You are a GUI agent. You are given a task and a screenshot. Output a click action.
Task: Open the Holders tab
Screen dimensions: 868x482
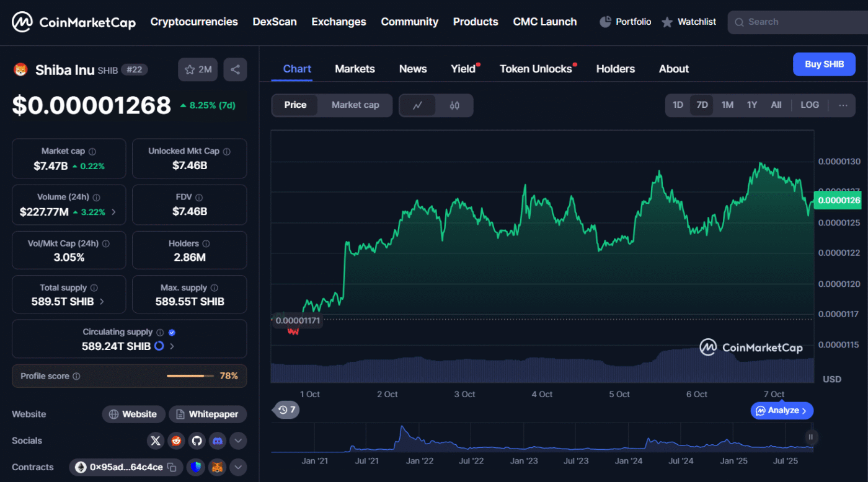(615, 69)
